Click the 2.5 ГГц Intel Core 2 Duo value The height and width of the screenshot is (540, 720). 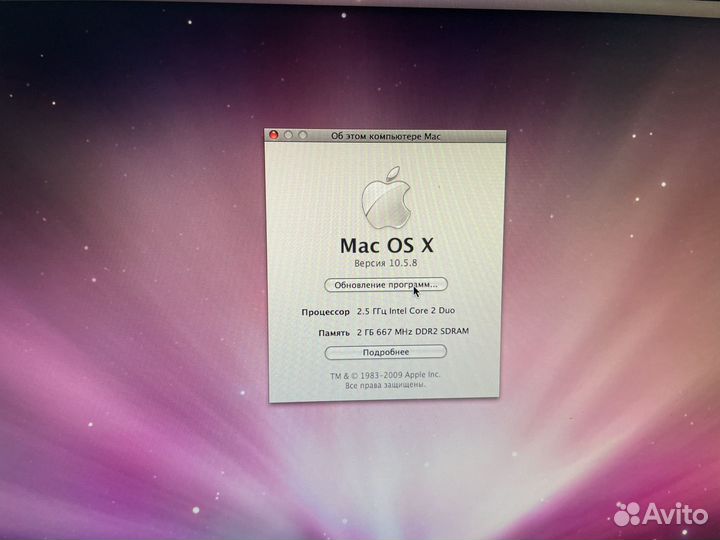pyautogui.click(x=406, y=311)
